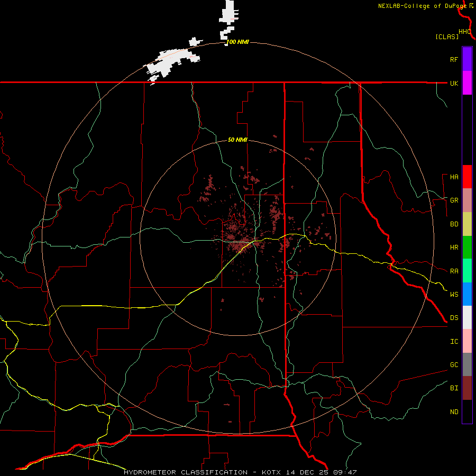Click the DS legend label
Image resolution: width=476 pixels, height=476 pixels.
(454, 318)
